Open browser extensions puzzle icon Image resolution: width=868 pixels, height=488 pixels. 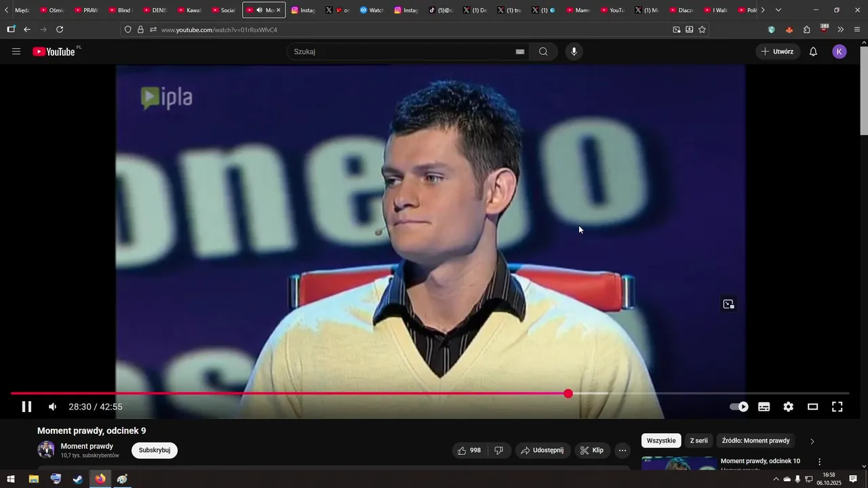(x=806, y=30)
